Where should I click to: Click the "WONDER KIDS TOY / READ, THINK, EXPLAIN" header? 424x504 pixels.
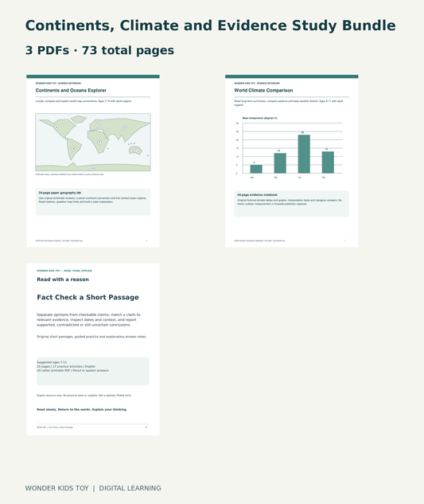click(64, 271)
